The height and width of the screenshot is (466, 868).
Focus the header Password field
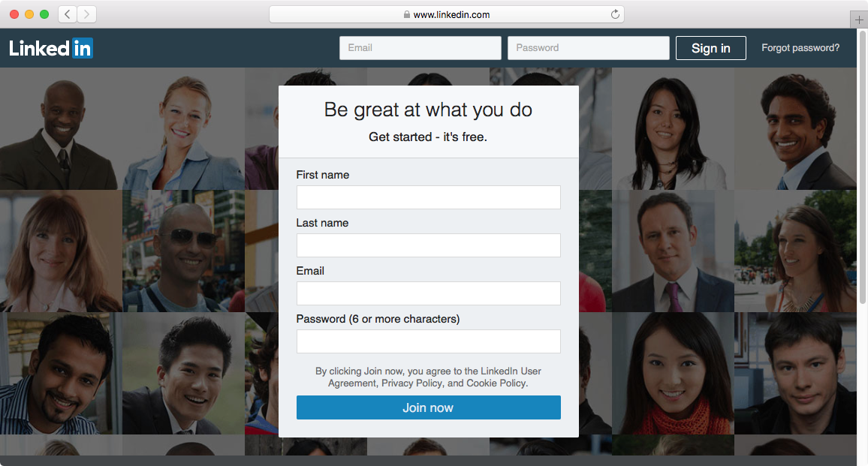589,48
